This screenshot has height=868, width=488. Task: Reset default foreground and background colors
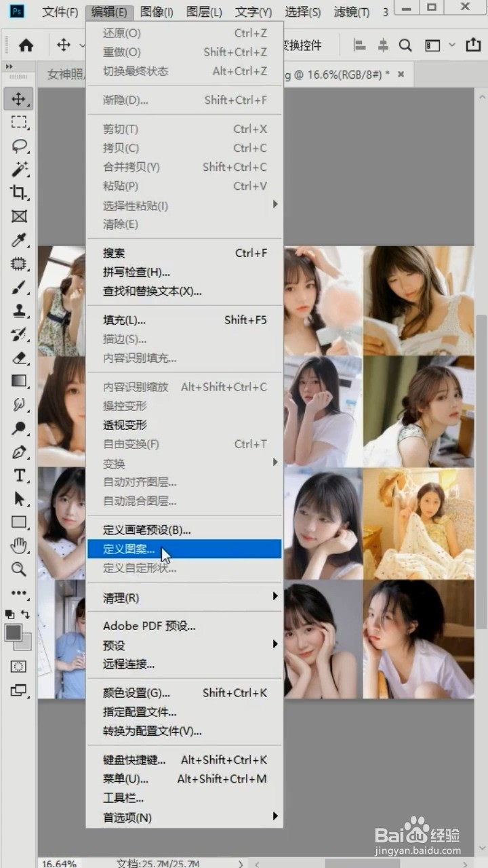(9, 614)
